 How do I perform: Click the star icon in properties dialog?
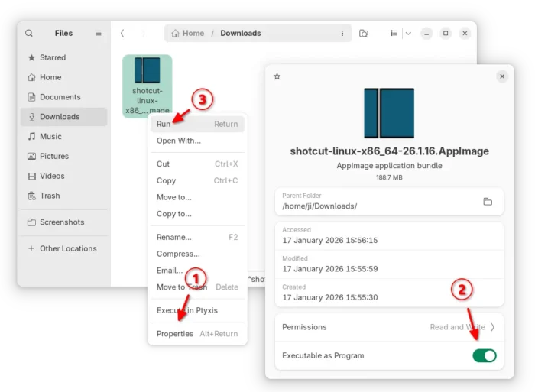[x=277, y=76]
